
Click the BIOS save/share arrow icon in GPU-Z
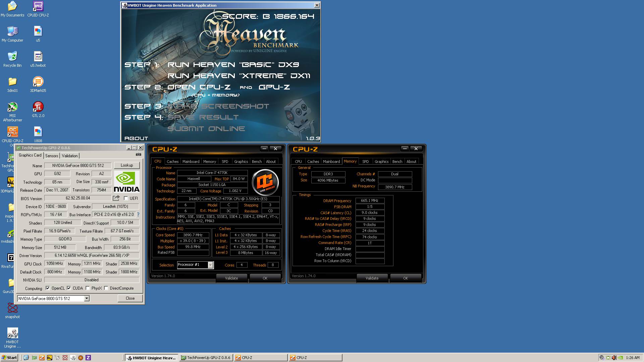click(x=116, y=198)
